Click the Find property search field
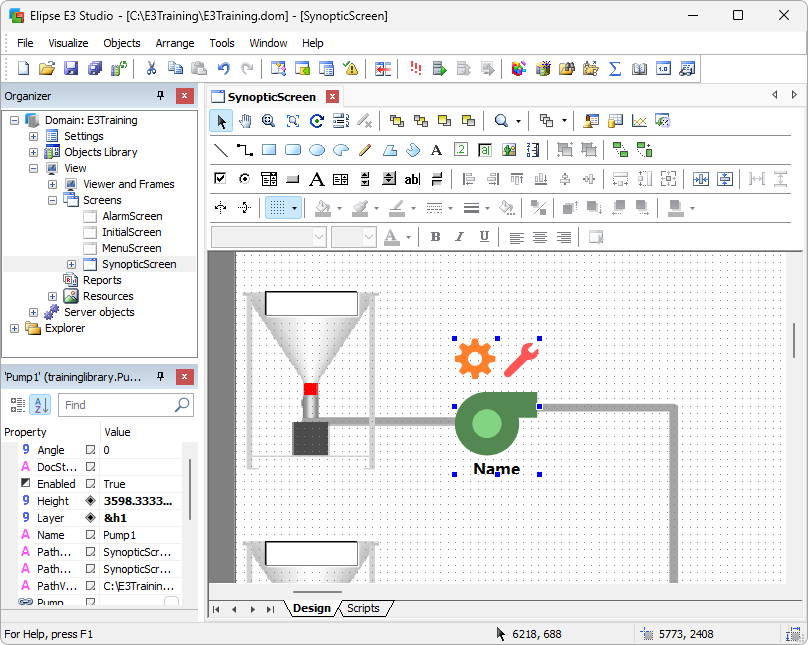 (115, 405)
